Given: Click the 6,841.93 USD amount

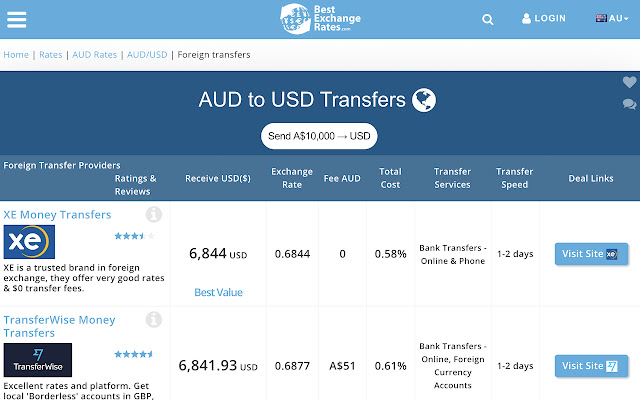Looking at the screenshot, I should click(x=218, y=366).
